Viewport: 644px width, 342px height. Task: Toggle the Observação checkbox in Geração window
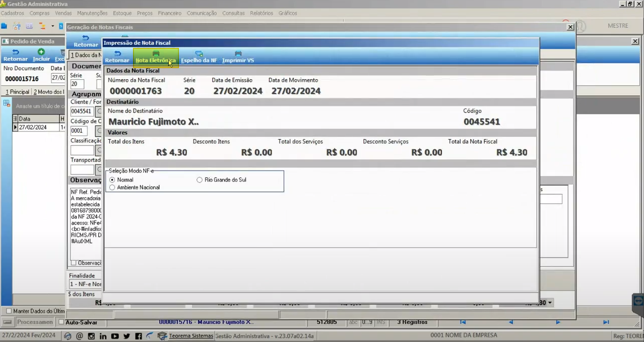(74, 263)
